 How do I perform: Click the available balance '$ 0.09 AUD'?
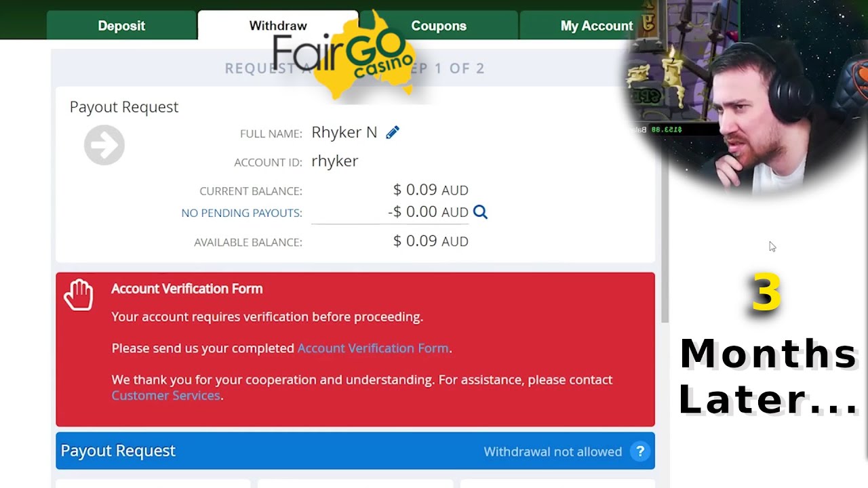[x=431, y=241]
